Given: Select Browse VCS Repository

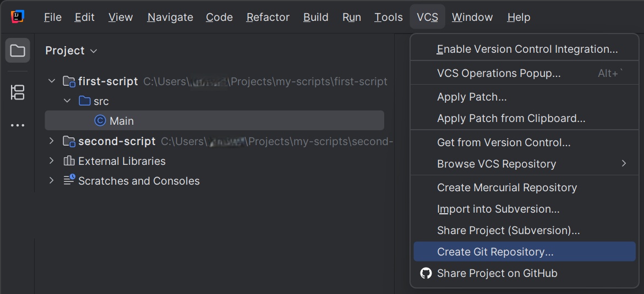Looking at the screenshot, I should click(x=525, y=164).
